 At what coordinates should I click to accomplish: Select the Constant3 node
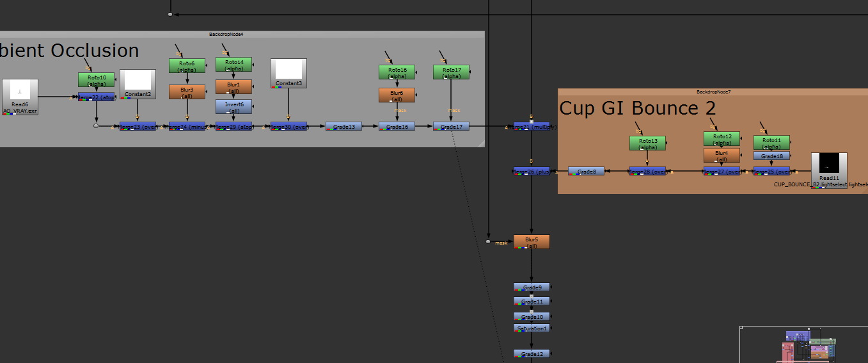click(288, 73)
